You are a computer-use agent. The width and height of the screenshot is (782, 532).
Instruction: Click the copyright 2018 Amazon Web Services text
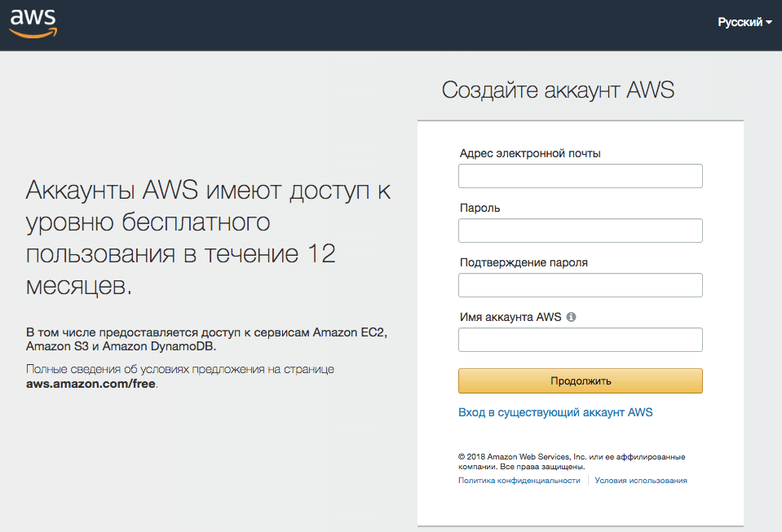tap(572, 462)
